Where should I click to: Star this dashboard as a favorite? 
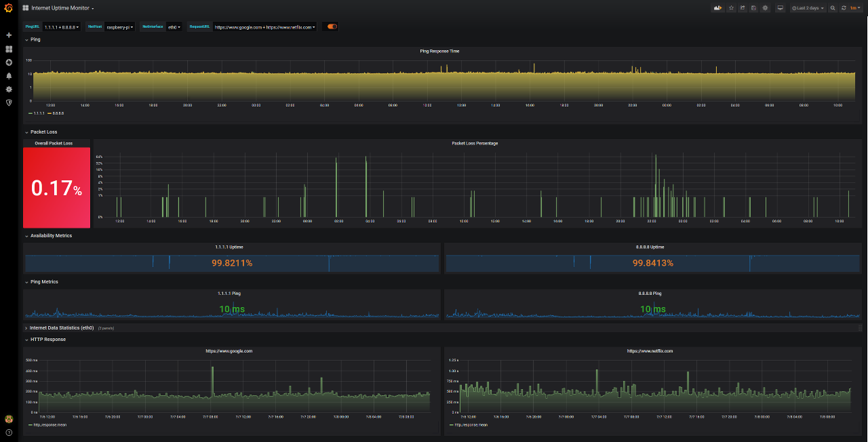[731, 7]
